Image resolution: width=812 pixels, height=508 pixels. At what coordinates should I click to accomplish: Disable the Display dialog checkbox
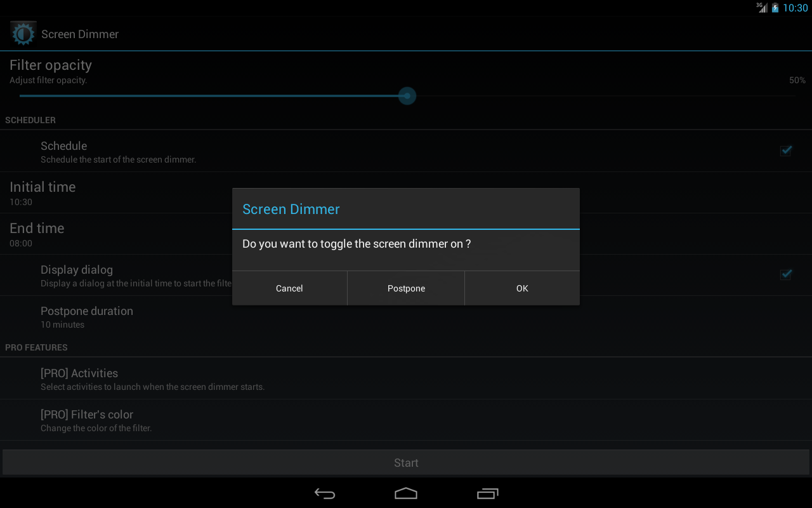(785, 274)
